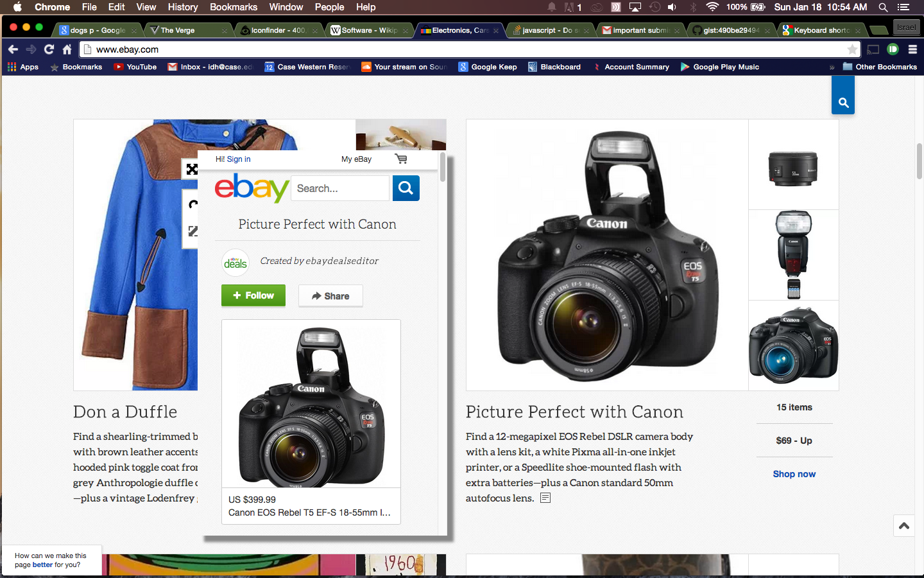Open the Bookmarks menu

(234, 7)
